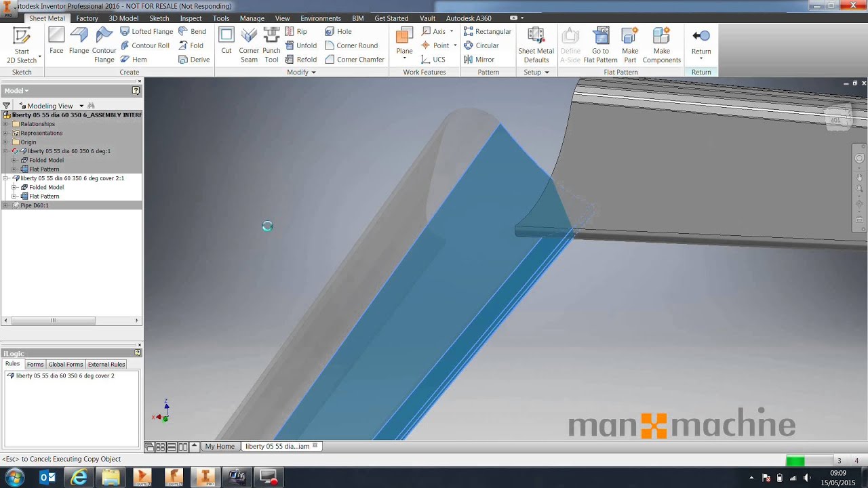Open the My Home document tab
Screen dimensions: 868x488
220,447
